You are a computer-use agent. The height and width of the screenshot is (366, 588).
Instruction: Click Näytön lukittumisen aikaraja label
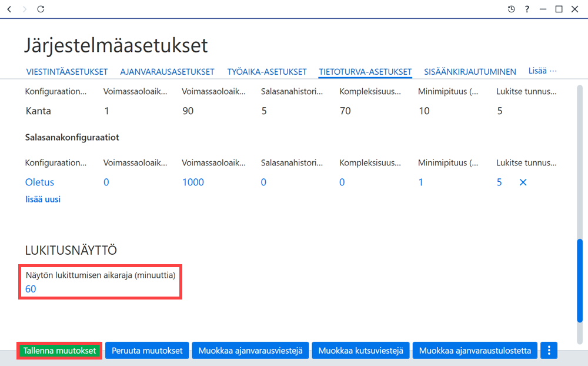click(101, 275)
